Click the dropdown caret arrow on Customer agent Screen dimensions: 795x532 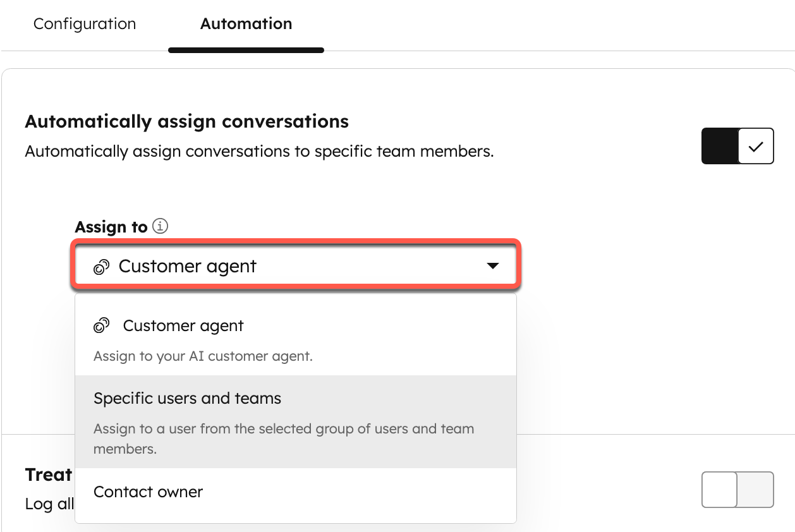493,265
